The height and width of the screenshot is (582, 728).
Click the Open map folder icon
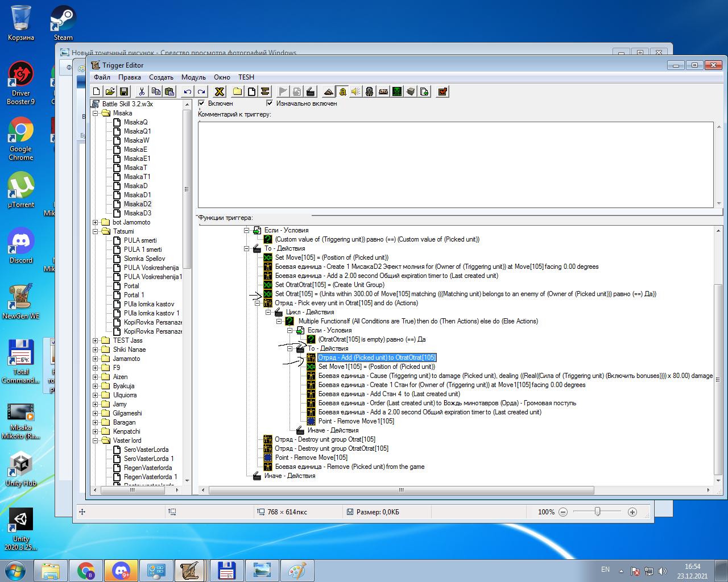pos(110,92)
